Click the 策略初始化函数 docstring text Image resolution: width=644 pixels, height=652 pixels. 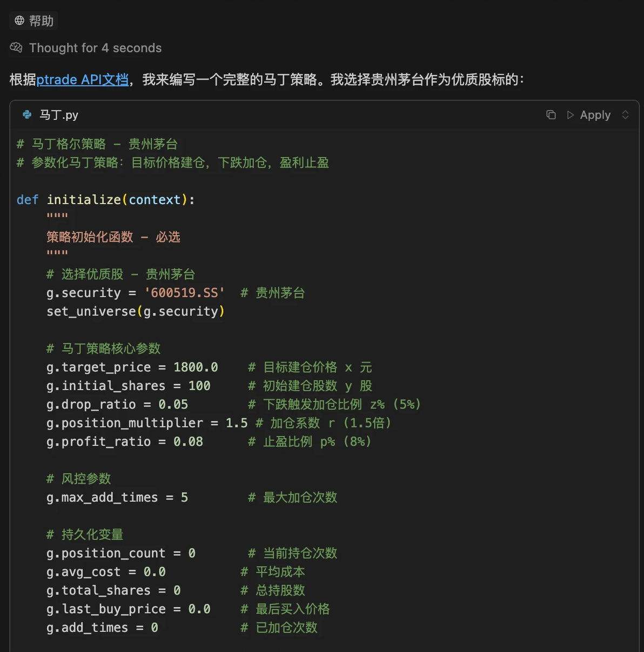[x=90, y=237]
